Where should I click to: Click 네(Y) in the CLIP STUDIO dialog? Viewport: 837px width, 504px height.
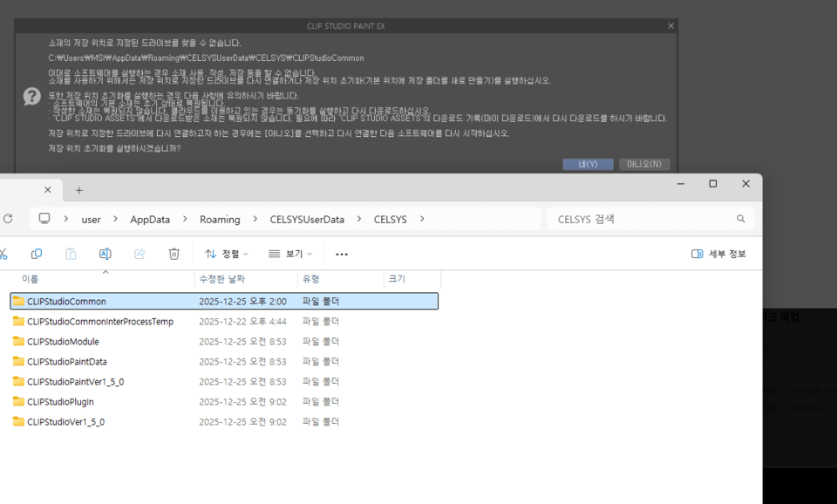588,164
